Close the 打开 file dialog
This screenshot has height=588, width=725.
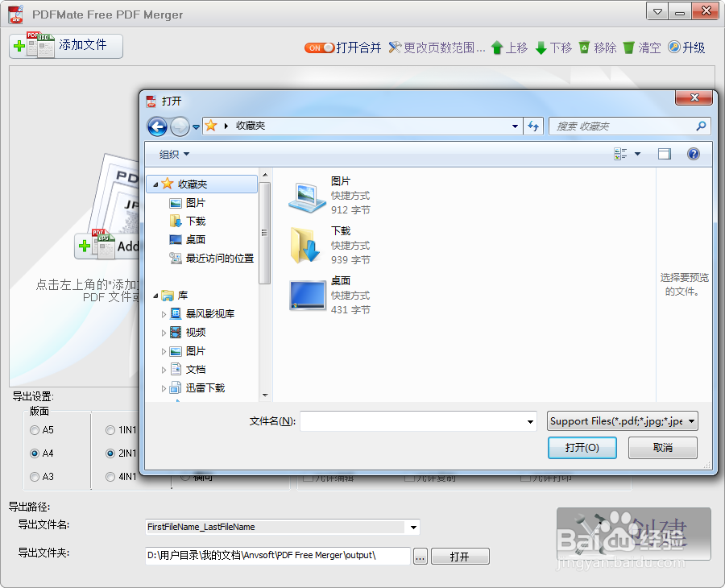(694, 97)
